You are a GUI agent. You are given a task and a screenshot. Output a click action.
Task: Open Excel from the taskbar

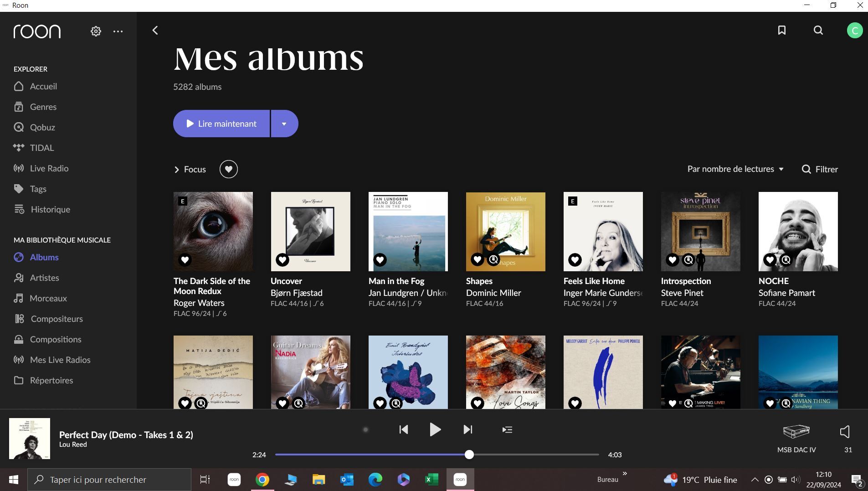(x=431, y=480)
